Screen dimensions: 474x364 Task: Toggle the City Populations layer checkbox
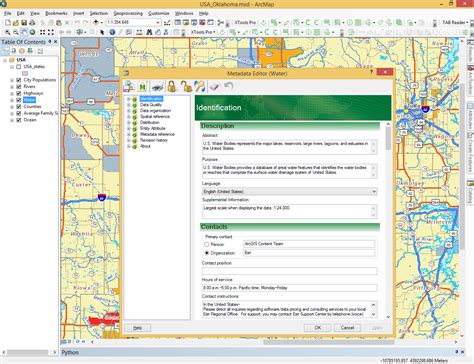pos(19,80)
